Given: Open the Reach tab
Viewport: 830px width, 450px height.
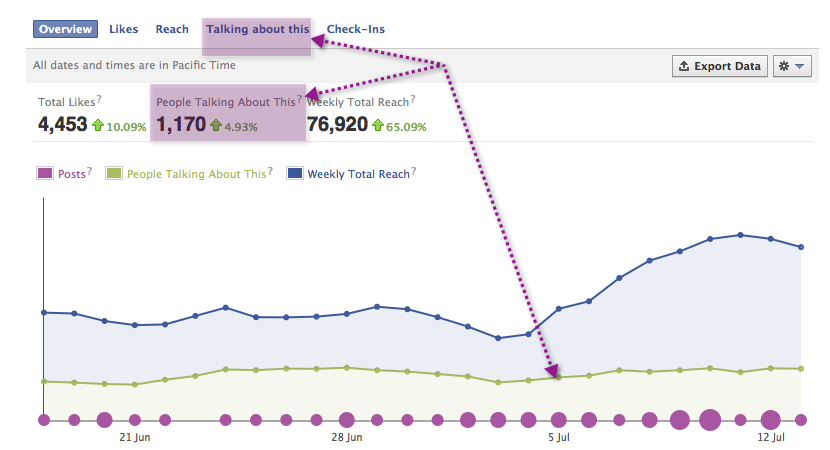Looking at the screenshot, I should [172, 29].
